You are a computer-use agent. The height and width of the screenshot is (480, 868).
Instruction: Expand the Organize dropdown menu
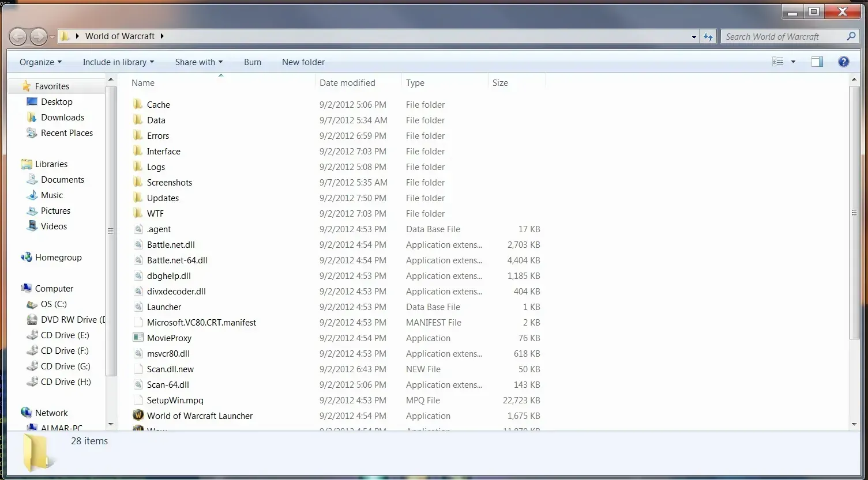[x=40, y=62]
